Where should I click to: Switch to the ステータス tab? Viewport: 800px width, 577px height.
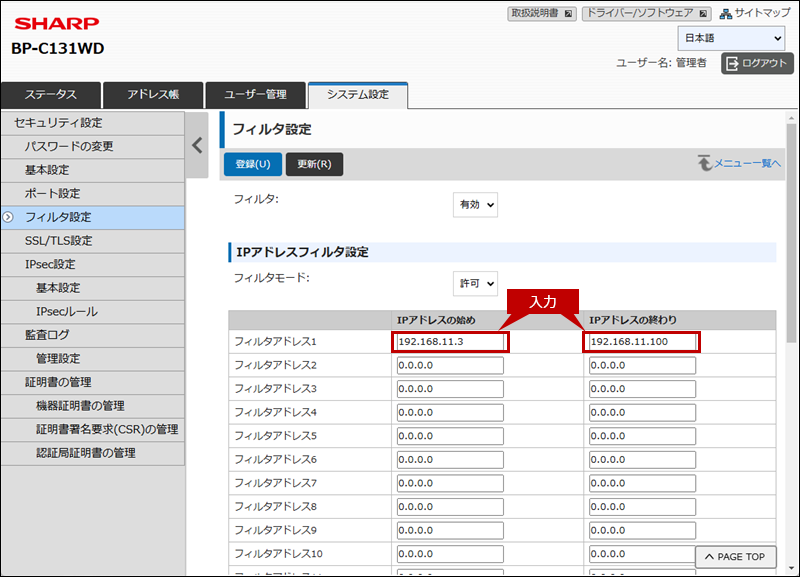tap(51, 95)
